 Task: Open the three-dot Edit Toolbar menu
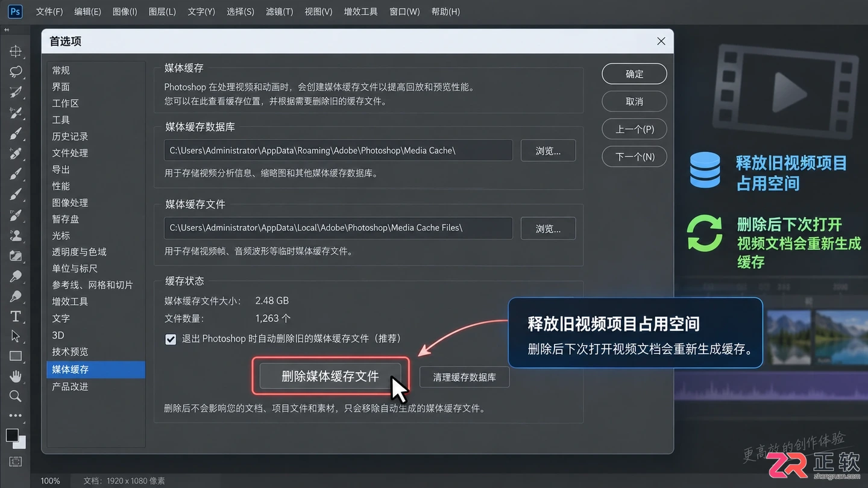[16, 415]
